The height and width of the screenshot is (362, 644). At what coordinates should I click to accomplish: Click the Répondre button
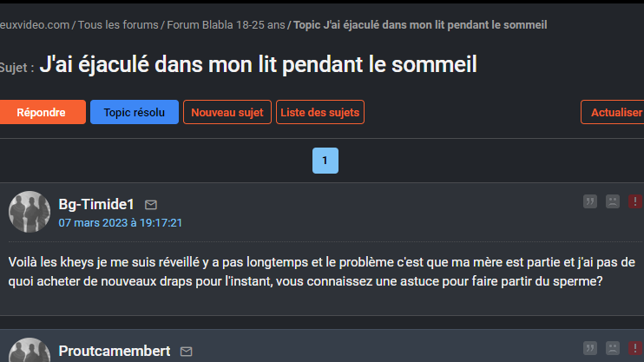point(41,112)
